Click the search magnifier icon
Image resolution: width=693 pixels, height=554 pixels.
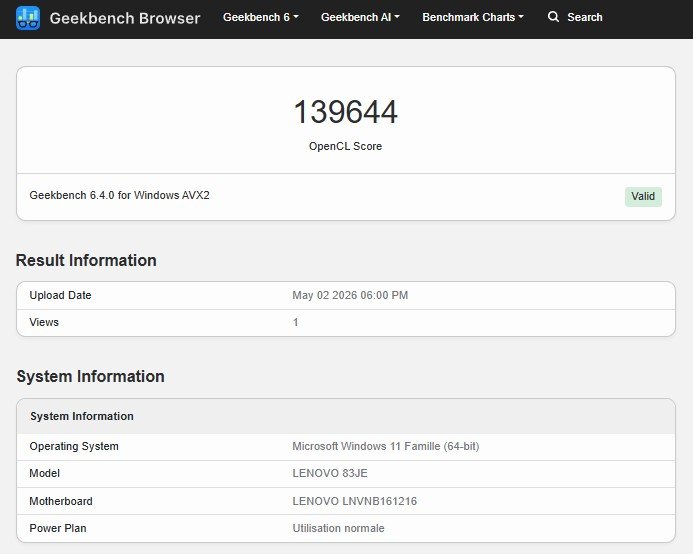coord(553,17)
